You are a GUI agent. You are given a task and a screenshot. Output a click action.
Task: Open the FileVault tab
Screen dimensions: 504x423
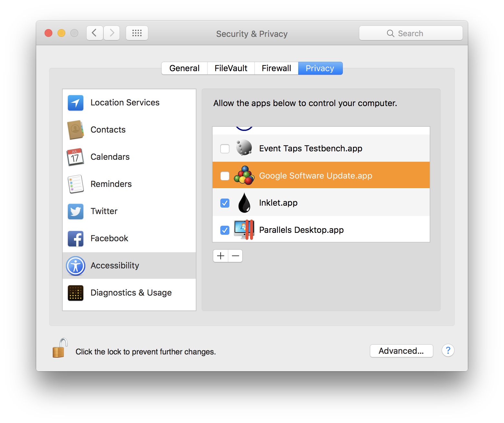click(x=231, y=68)
